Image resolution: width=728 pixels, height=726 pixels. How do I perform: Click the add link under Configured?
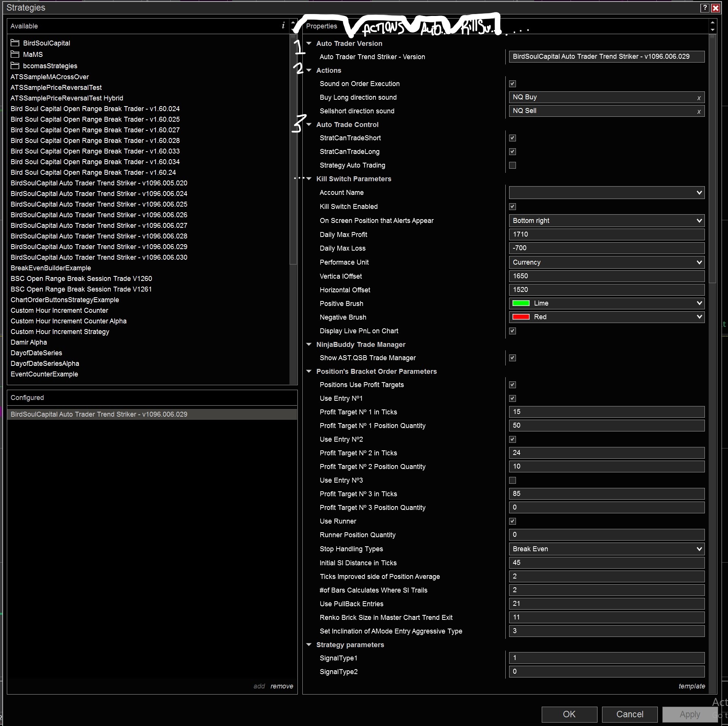pos(259,686)
